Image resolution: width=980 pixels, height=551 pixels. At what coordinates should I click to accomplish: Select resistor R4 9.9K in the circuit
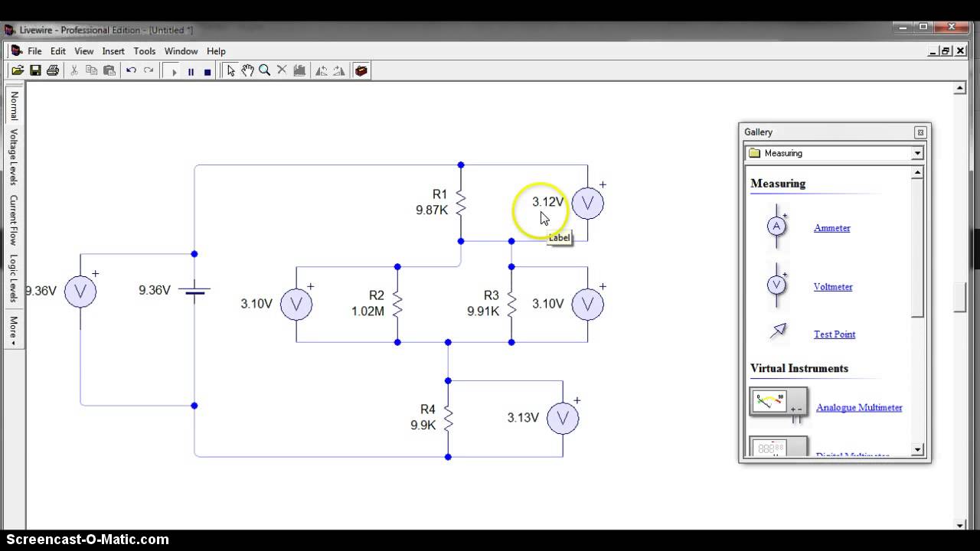click(x=448, y=419)
